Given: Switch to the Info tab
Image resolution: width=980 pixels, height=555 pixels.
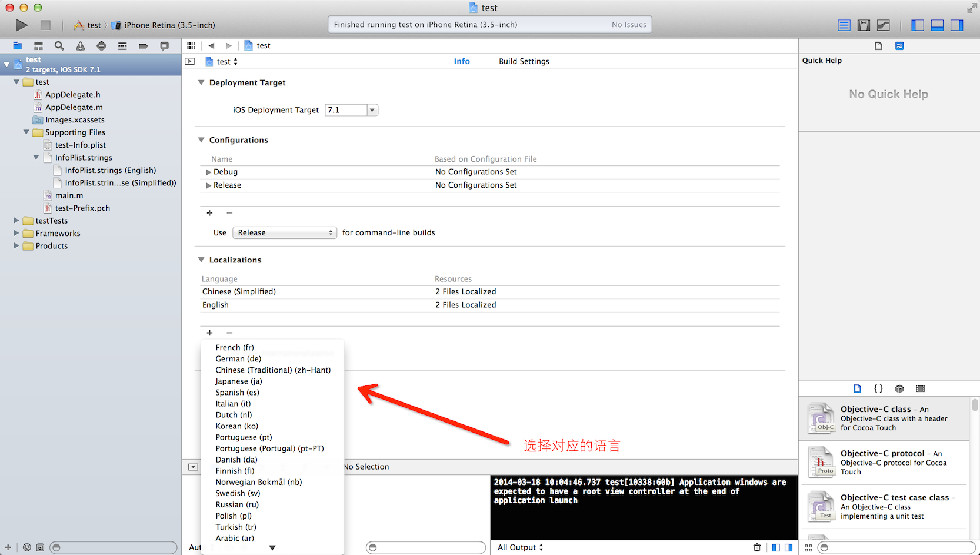Looking at the screenshot, I should pyautogui.click(x=462, y=61).
